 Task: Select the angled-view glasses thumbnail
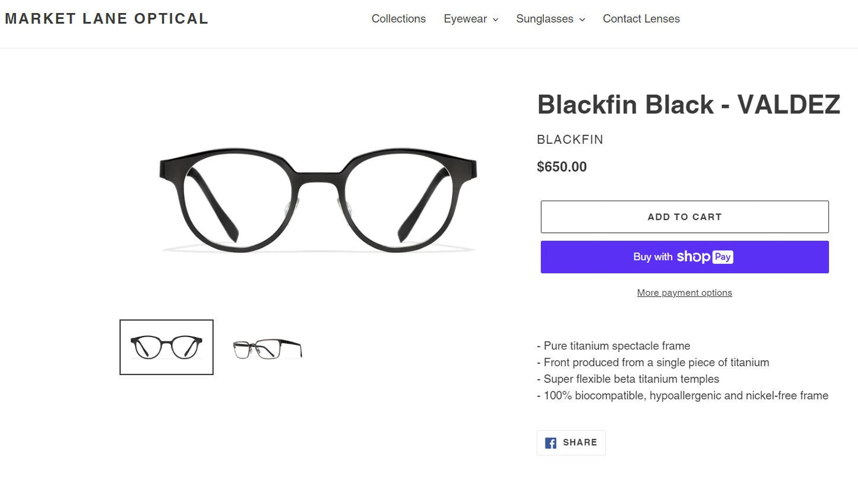click(267, 347)
